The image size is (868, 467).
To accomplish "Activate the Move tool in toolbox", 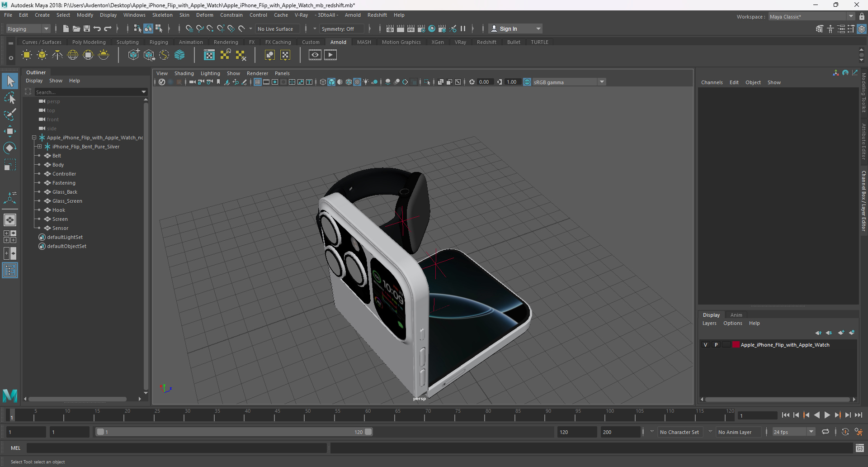I will 10,131.
